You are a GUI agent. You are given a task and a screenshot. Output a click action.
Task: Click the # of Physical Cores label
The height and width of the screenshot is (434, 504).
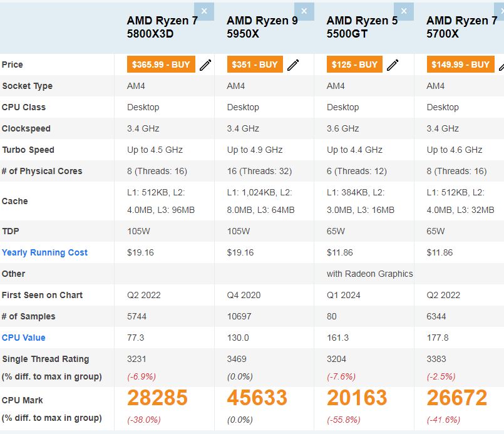pos(42,171)
